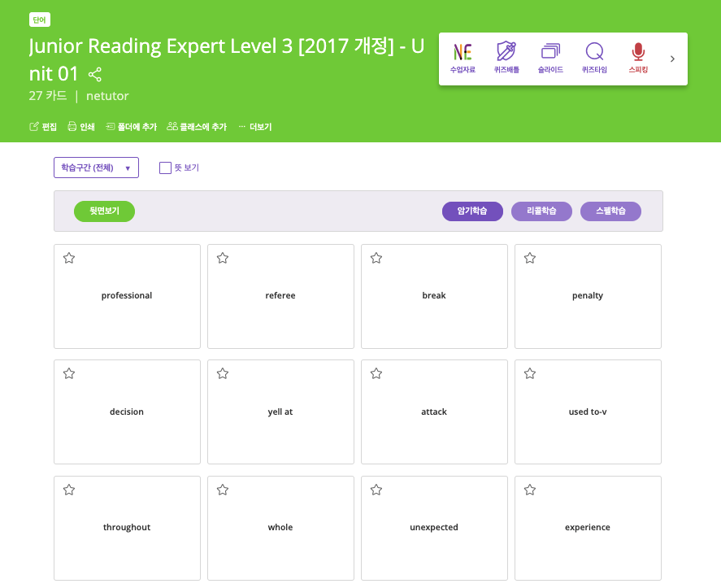Select the 퀴즈배틀 quiz battle icon

pyautogui.click(x=506, y=58)
